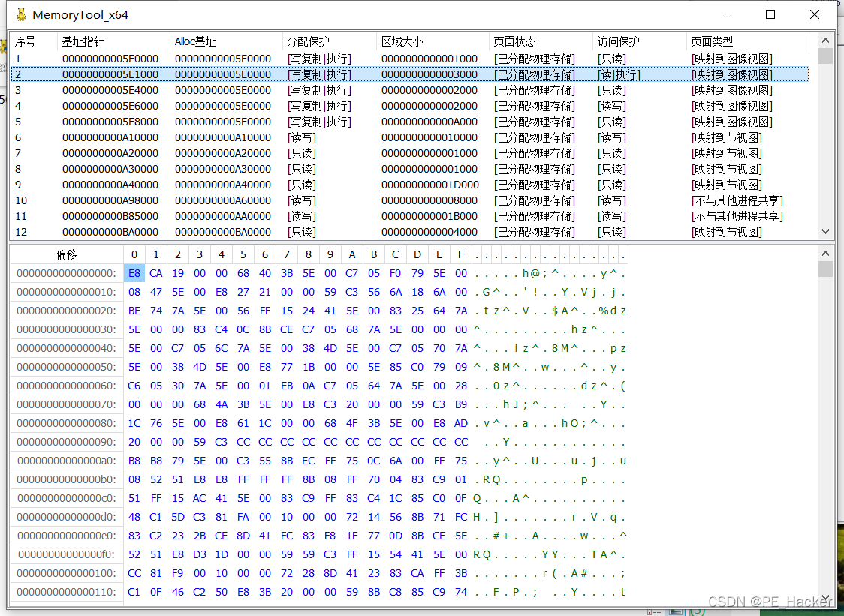This screenshot has height=616, width=844.
Task: Sort by the 序号 column header
Action: click(33, 41)
